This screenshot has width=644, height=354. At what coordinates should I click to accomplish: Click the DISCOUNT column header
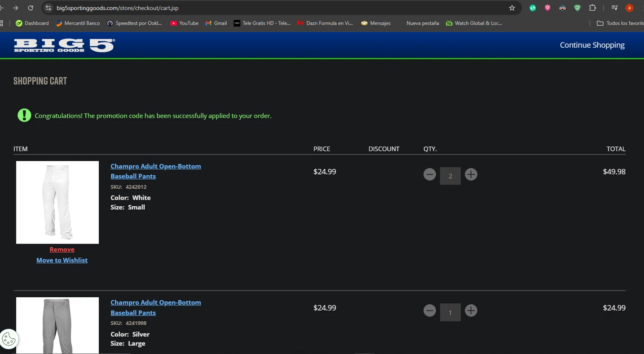pos(384,149)
